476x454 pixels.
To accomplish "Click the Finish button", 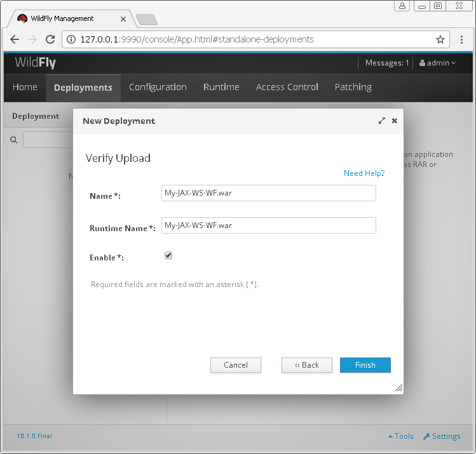I will 365,365.
